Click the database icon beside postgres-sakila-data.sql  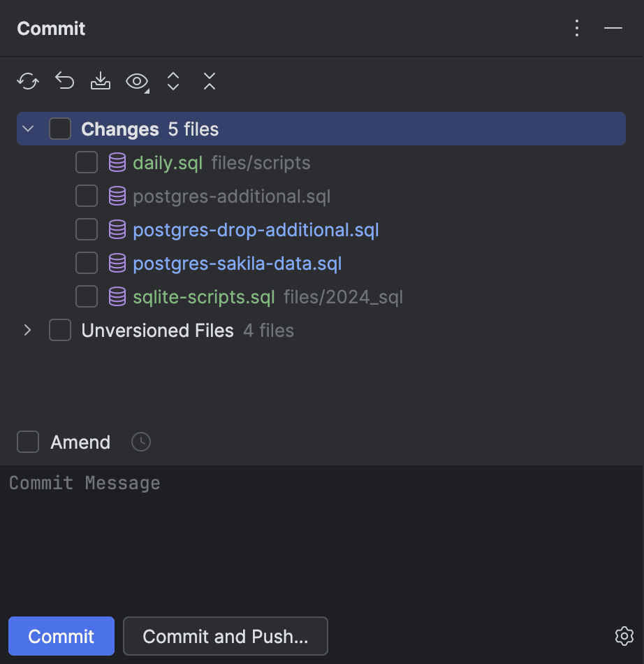tap(116, 263)
